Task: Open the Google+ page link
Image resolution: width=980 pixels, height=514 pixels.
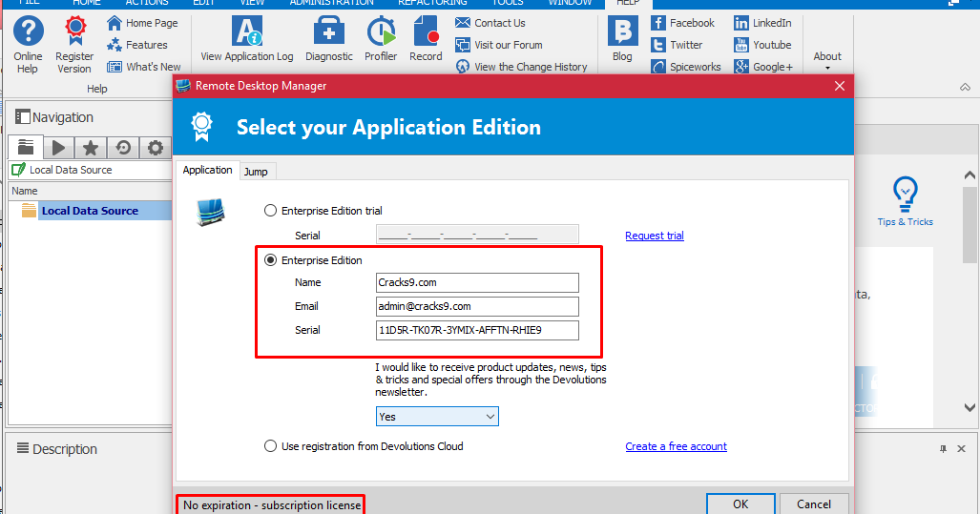Action: tap(763, 67)
